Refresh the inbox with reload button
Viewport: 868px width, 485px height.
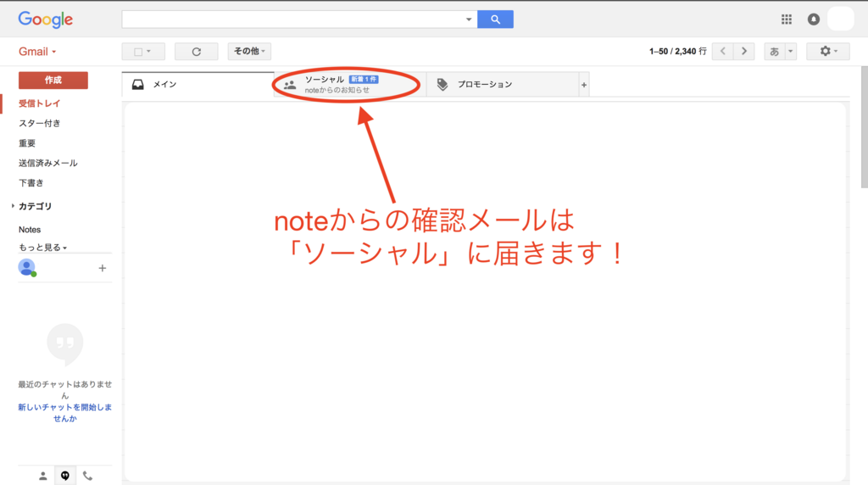(x=197, y=52)
